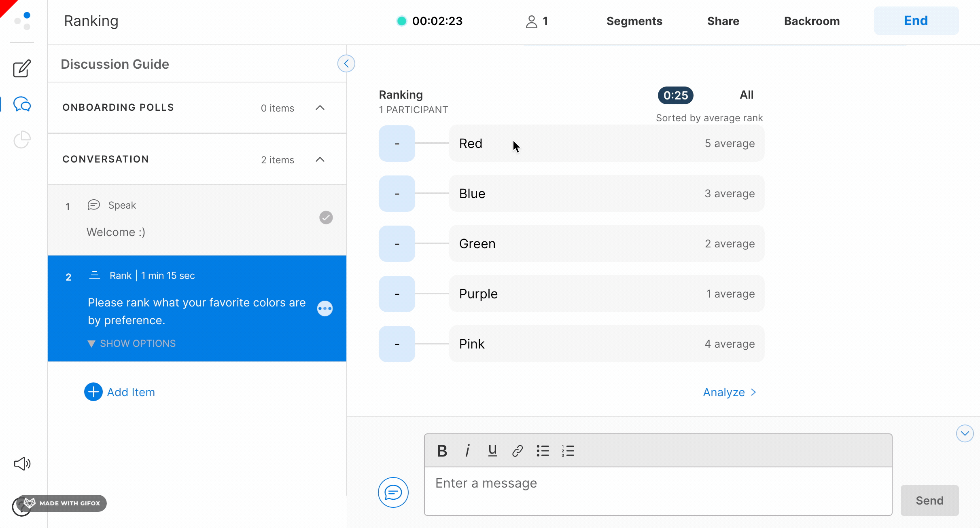Insert a hyperlink with link icon
The height and width of the screenshot is (528, 980).
[x=518, y=451]
